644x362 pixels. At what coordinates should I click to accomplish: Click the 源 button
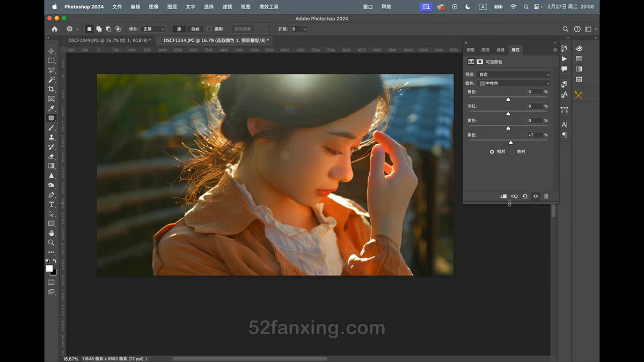tap(179, 29)
